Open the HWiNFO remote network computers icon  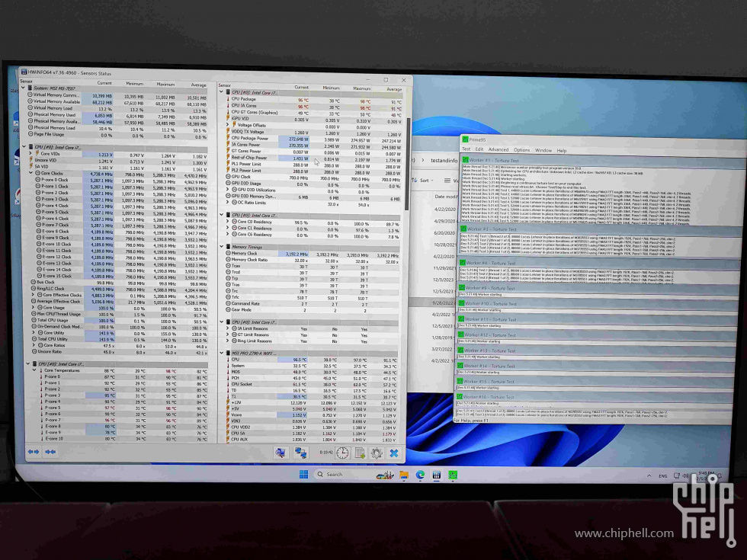click(x=300, y=453)
